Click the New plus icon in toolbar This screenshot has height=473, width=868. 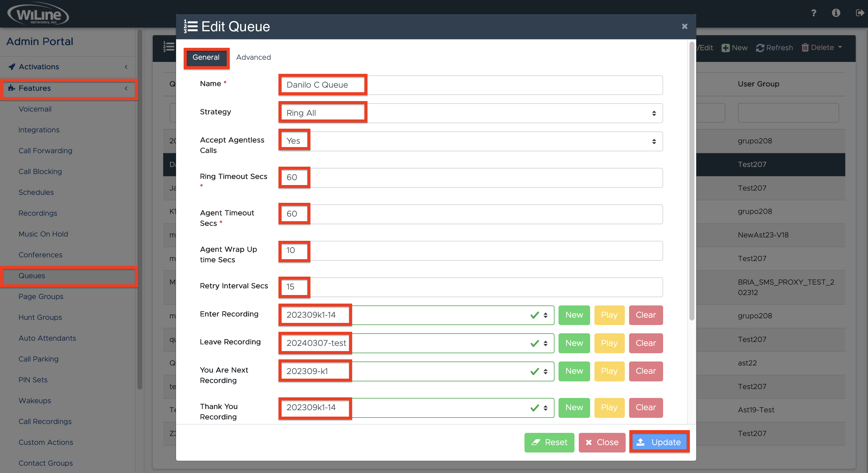click(725, 48)
